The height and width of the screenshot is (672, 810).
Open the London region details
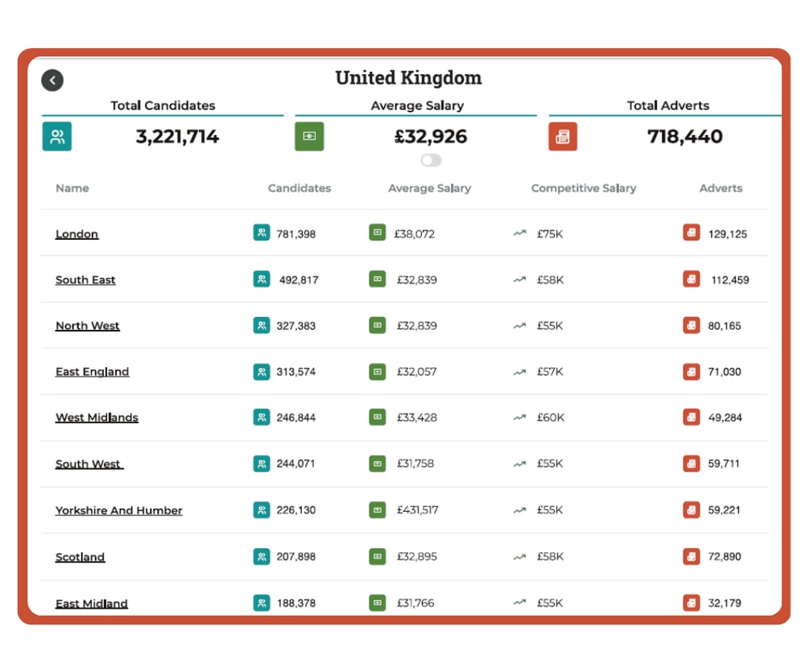(x=76, y=233)
